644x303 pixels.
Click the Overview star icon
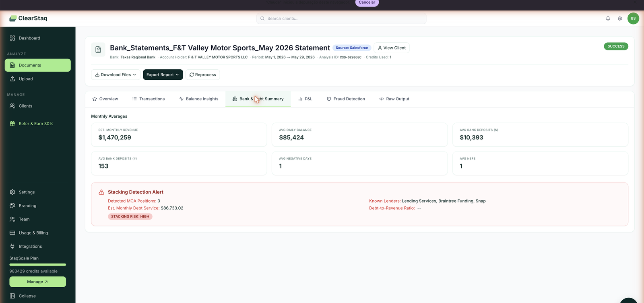click(x=95, y=99)
